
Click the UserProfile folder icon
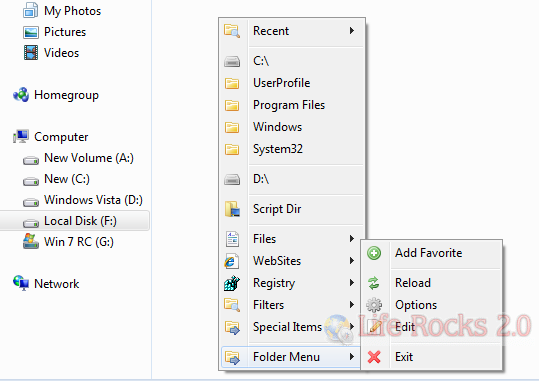click(232, 83)
